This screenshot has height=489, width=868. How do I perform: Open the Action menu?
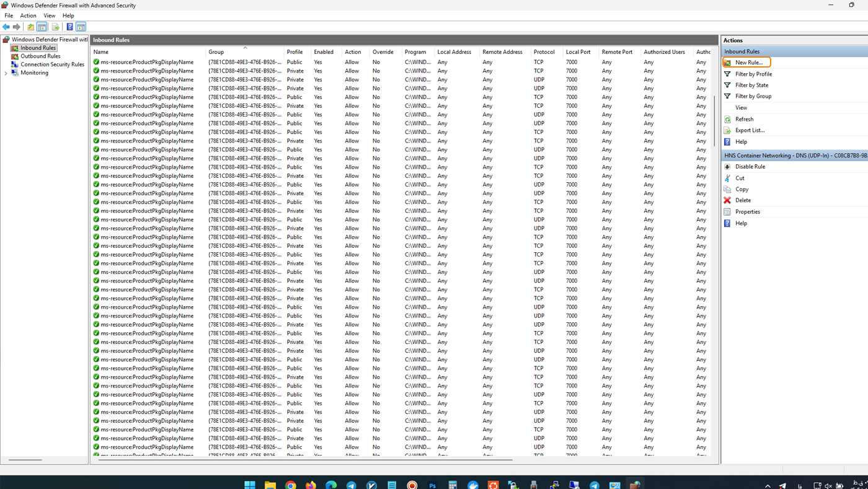(x=28, y=15)
